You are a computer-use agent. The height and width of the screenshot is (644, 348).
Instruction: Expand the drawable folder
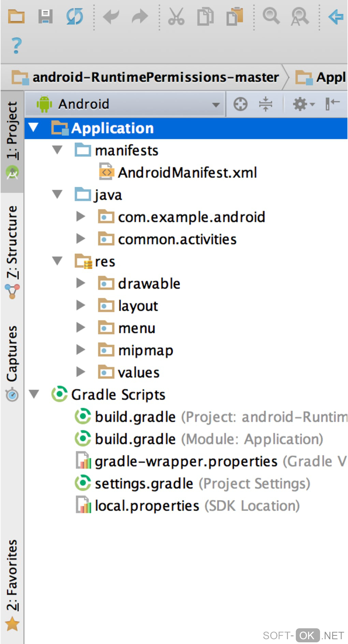[x=81, y=283]
